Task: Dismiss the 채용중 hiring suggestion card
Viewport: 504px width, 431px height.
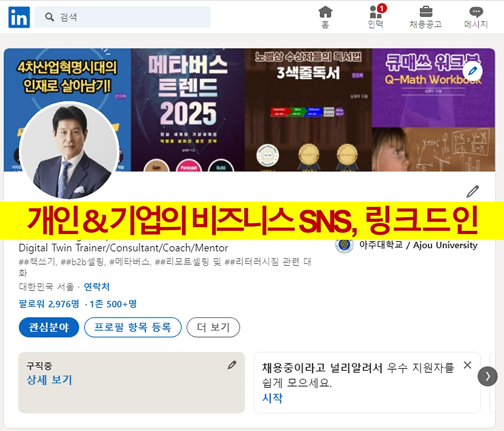Action: [467, 365]
